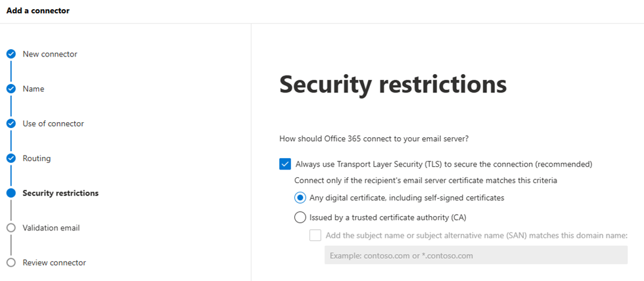Screen dimensions: 644x281
Task: Click the domain name example input field
Action: point(476,255)
